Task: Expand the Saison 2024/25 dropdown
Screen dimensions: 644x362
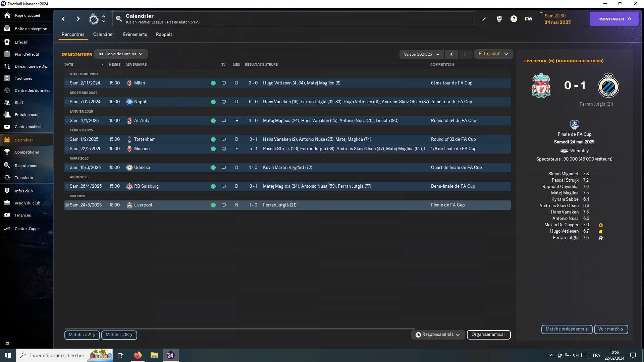Action: pos(421,54)
